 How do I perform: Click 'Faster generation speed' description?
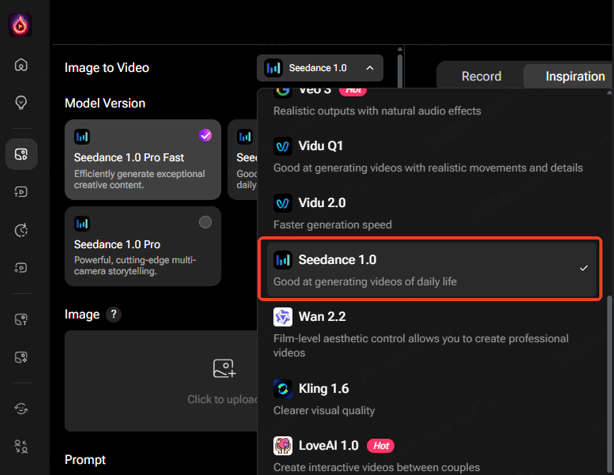click(x=332, y=225)
